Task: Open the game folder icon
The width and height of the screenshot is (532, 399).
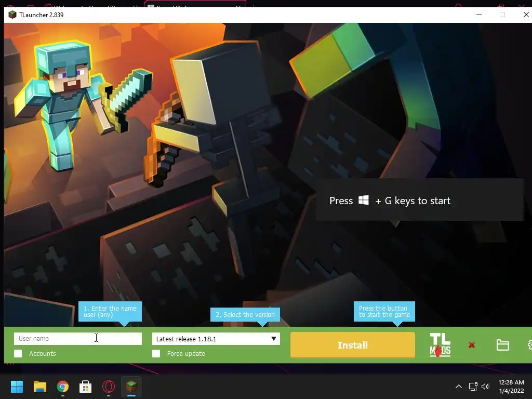Action: coord(502,345)
